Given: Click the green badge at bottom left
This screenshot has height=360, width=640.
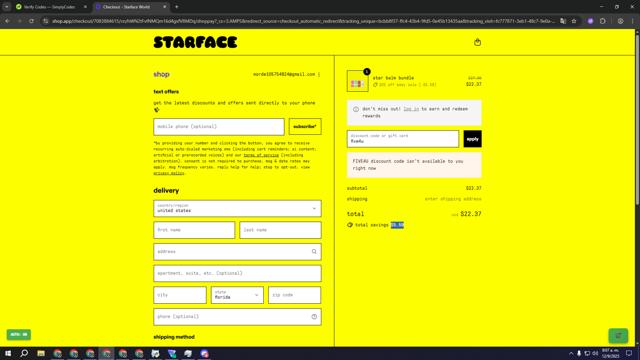Looking at the screenshot, I should point(19,334).
